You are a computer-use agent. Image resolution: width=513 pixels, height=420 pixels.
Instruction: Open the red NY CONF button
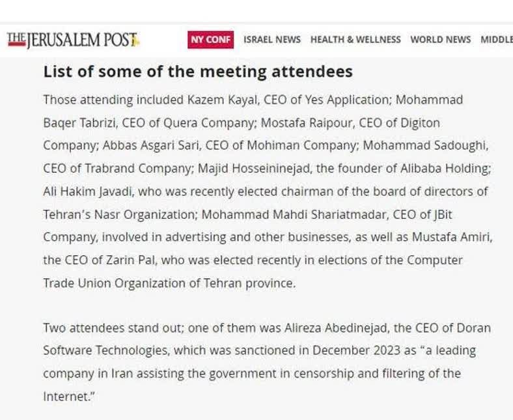[x=210, y=40]
